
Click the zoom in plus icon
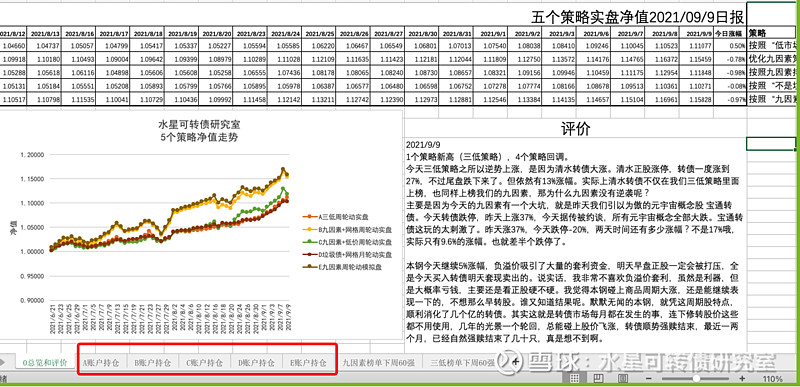(x=741, y=378)
